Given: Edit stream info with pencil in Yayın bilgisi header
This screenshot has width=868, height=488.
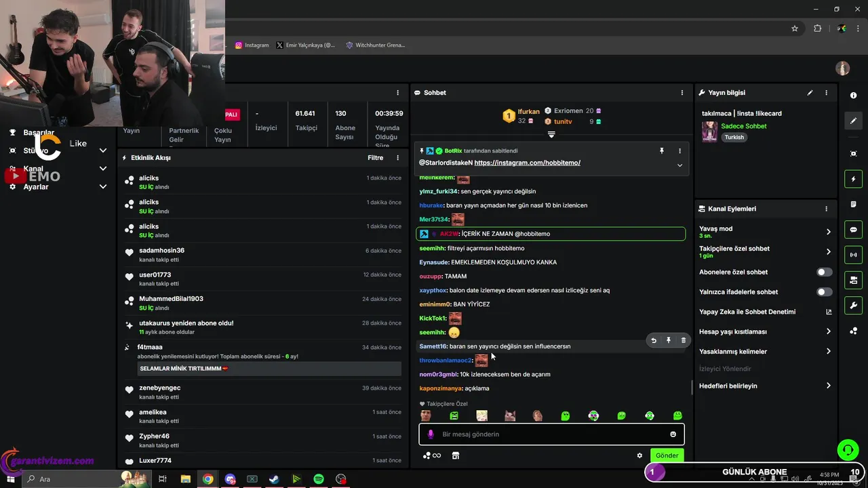Looking at the screenshot, I should pos(810,93).
